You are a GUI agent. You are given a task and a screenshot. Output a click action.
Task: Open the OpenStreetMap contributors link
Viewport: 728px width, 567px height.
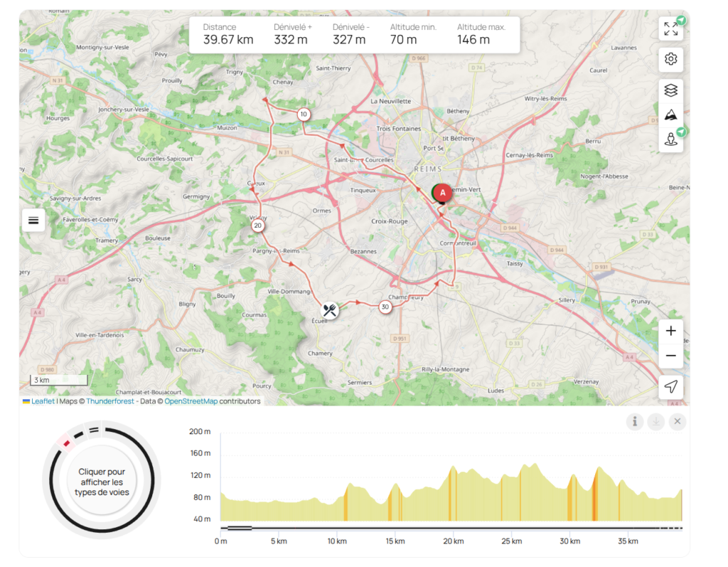[x=191, y=401]
